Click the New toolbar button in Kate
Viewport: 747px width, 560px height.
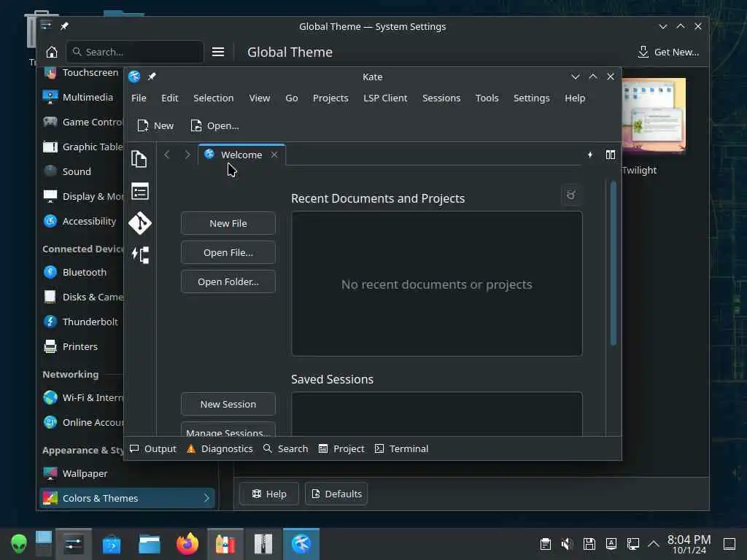pyautogui.click(x=155, y=125)
